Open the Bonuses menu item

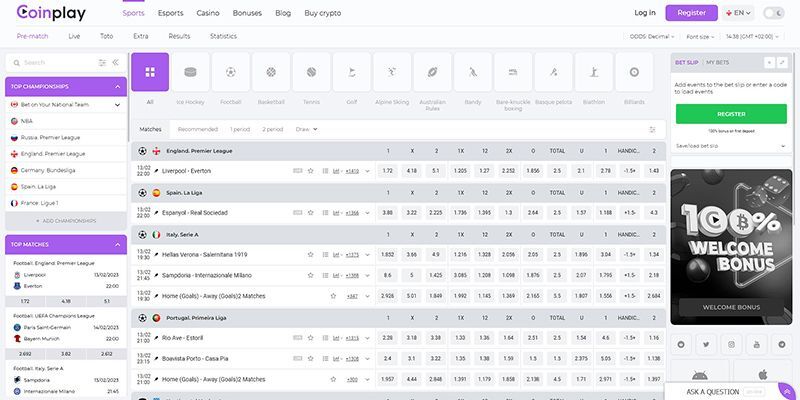[x=247, y=13]
